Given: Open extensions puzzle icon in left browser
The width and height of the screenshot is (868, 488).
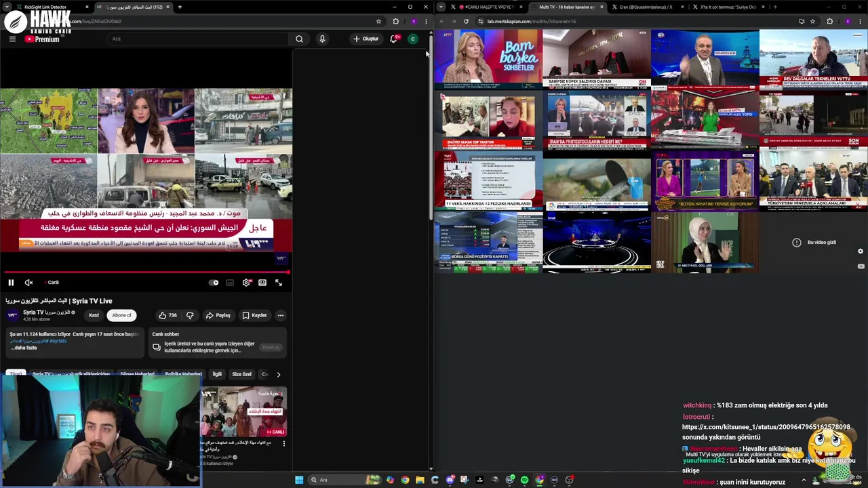Looking at the screenshot, I should click(x=396, y=21).
